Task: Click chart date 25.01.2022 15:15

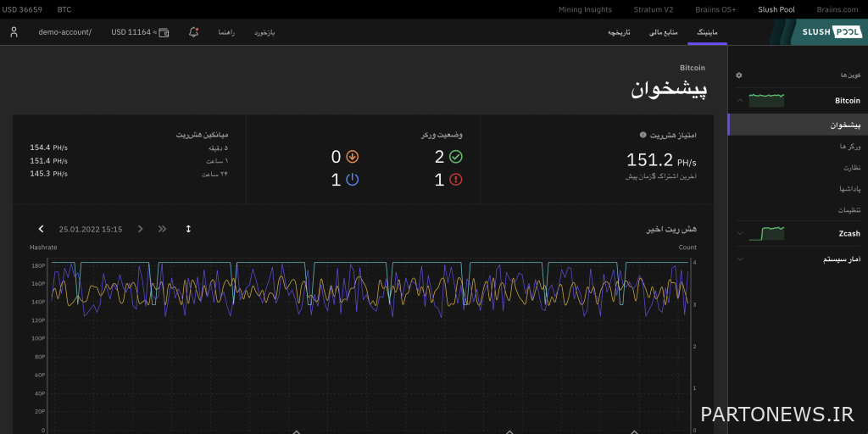Action: (91, 229)
